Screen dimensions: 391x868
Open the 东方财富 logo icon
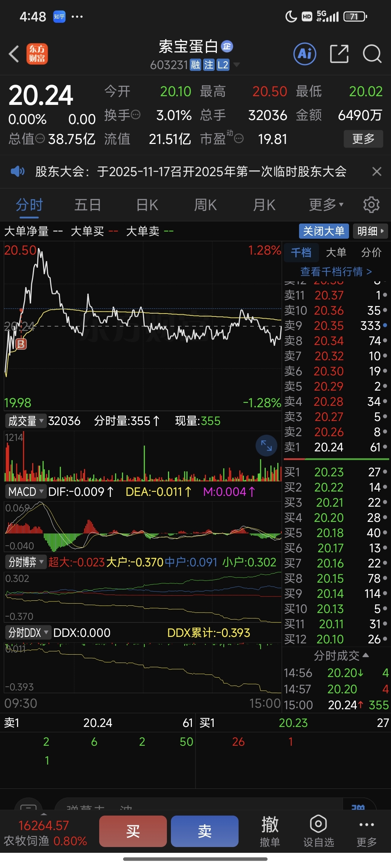click(x=37, y=54)
